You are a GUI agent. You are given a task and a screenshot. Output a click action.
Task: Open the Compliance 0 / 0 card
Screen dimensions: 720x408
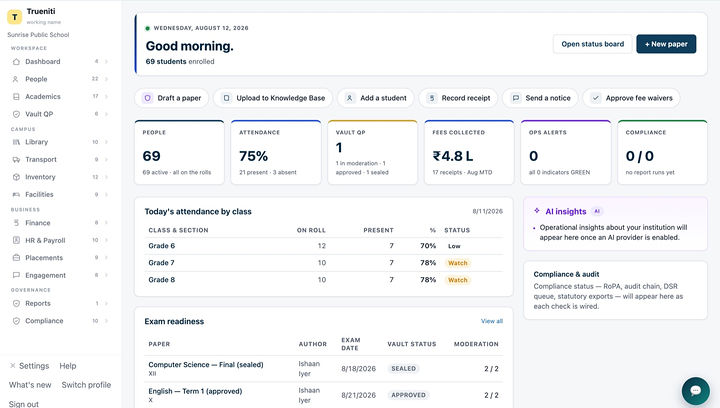tap(663, 152)
